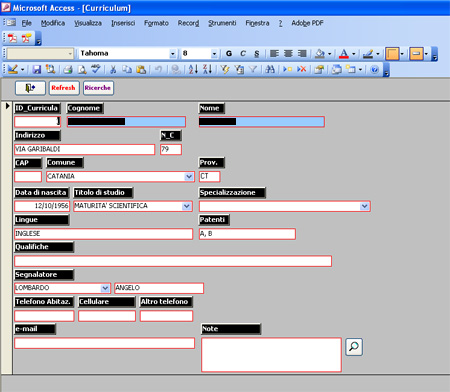Image resolution: width=450 pixels, height=392 pixels.
Task: Open the Visualizza menu
Action: coord(88,23)
